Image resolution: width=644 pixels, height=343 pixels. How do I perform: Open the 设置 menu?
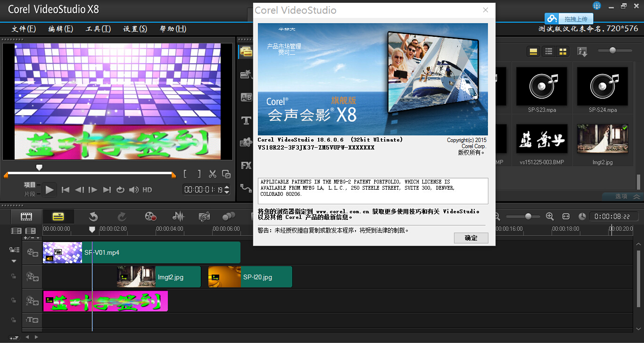134,29
